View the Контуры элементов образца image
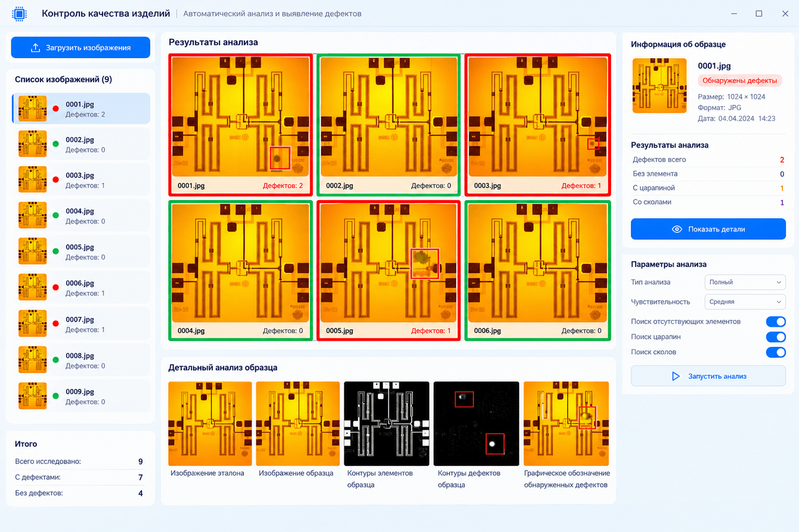 point(386,424)
